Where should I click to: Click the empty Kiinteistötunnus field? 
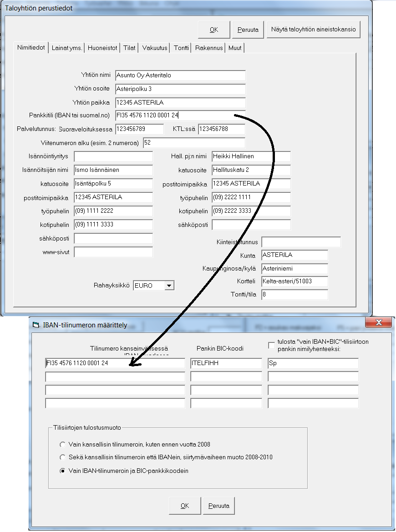click(301, 242)
